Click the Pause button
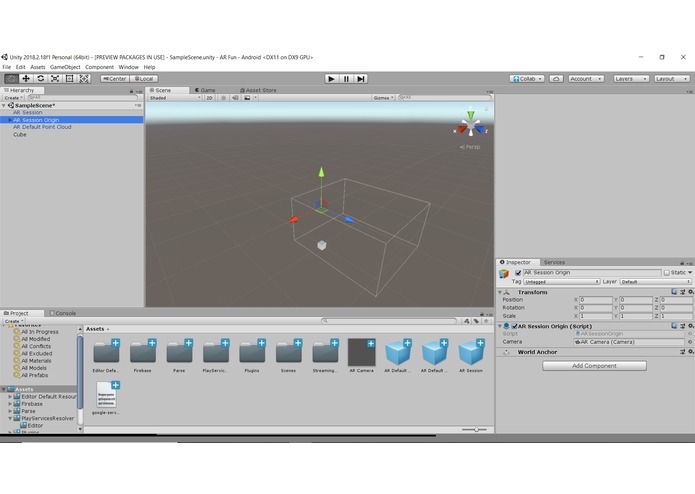 (x=346, y=79)
